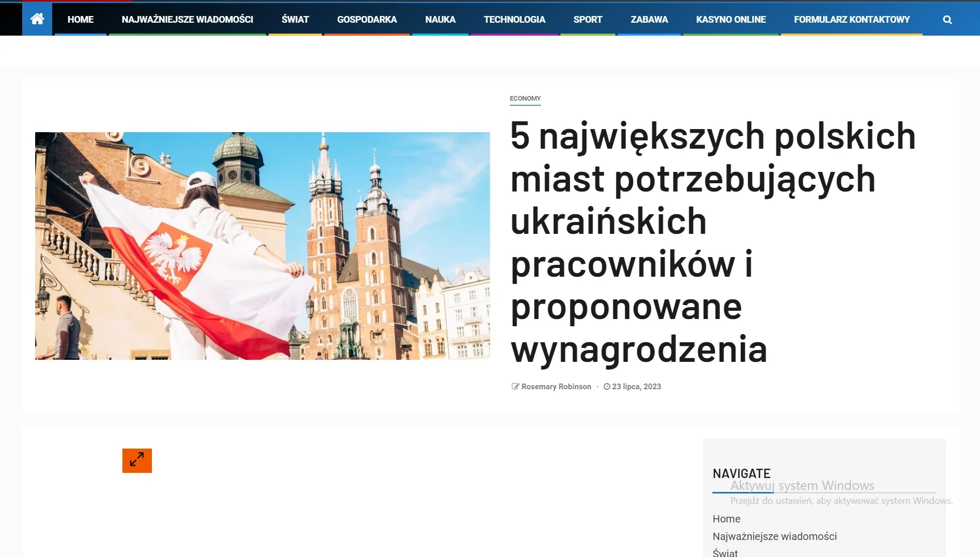Open the HOME menu item
The image size is (980, 557).
pos(81,20)
